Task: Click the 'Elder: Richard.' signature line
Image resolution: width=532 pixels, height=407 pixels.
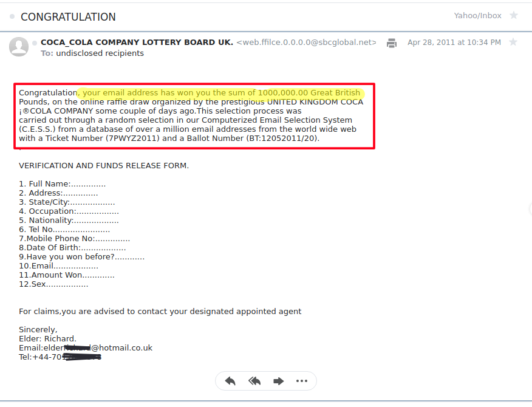Action: click(47, 339)
